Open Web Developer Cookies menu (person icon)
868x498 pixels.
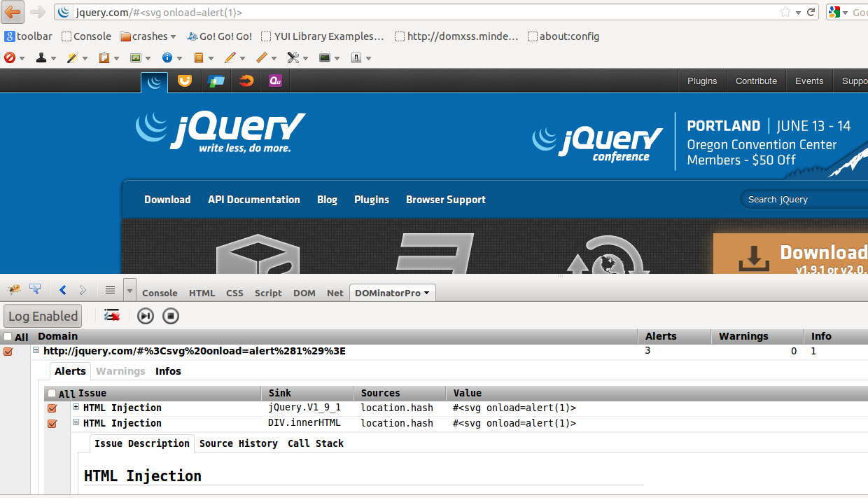pyautogui.click(x=45, y=58)
